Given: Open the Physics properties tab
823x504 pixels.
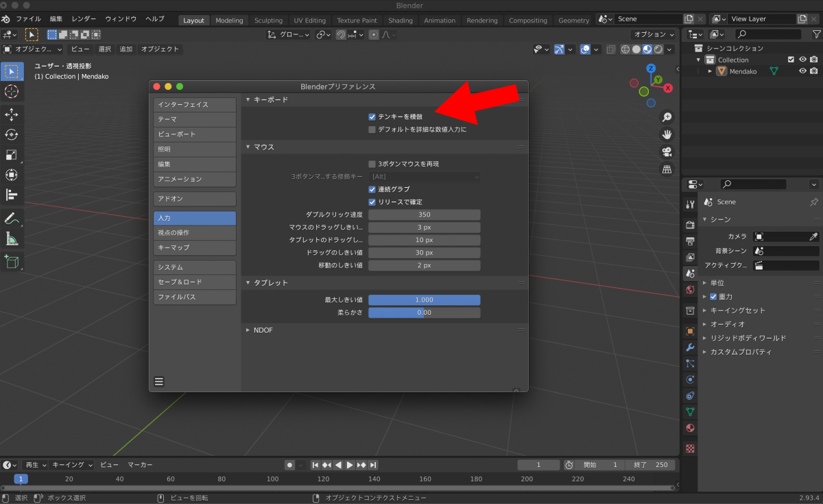Looking at the screenshot, I should tap(690, 379).
